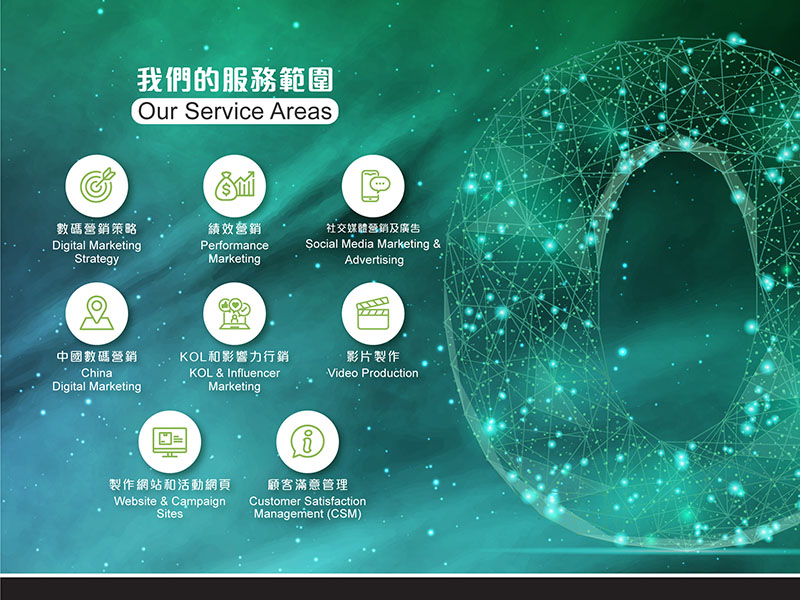Click the Chinese label KOL和影響力行銷
The width and height of the screenshot is (800, 600).
tap(234, 356)
